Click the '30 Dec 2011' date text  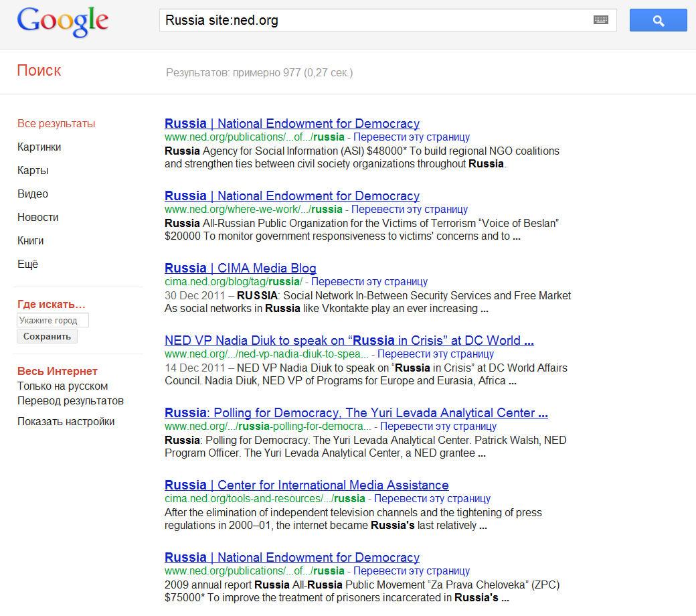[x=195, y=296]
